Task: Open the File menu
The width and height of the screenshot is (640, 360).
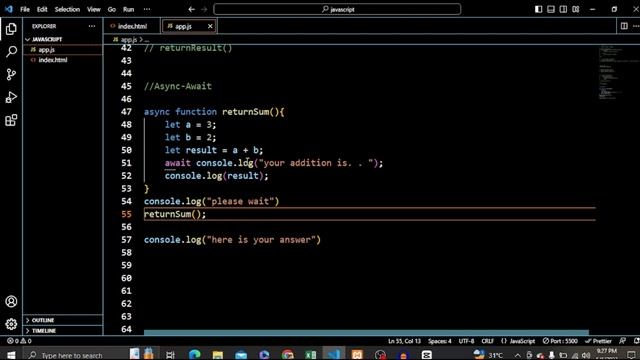Action: 25,9
